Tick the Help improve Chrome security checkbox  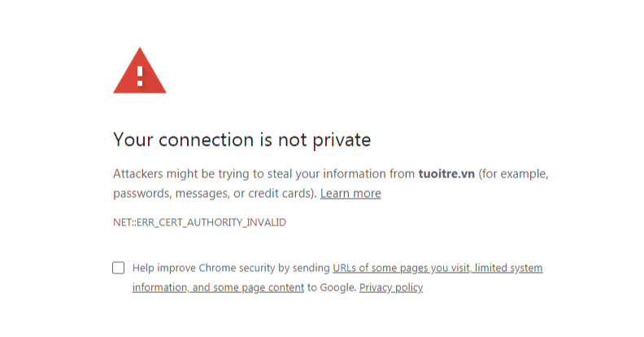click(119, 268)
